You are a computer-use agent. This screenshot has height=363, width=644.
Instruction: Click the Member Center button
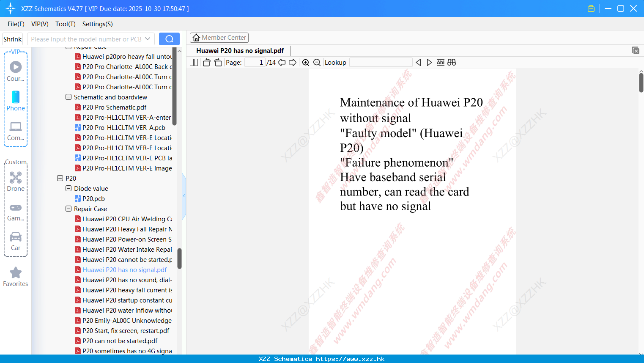219,38
